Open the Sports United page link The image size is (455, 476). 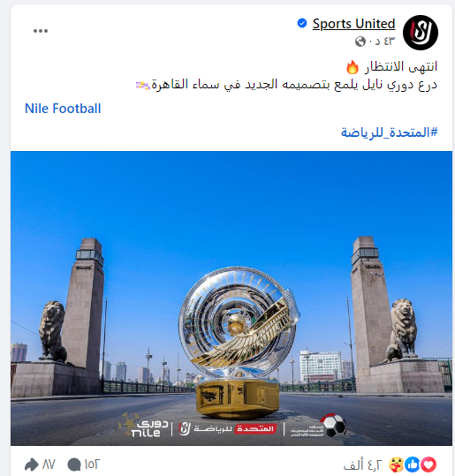(354, 24)
